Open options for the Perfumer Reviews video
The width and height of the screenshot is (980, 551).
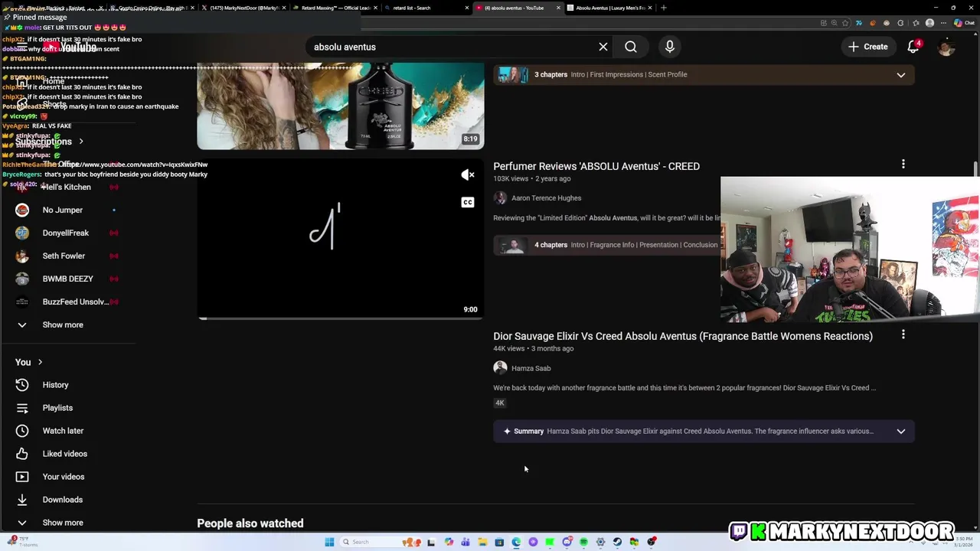(903, 165)
